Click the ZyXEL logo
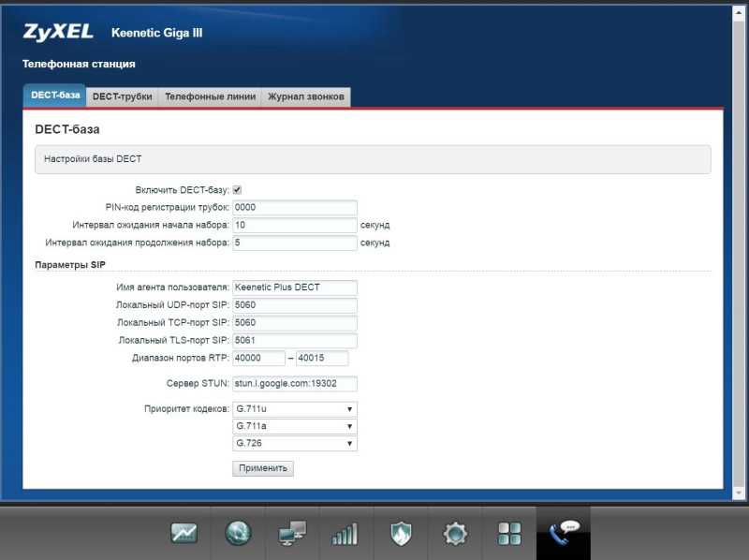This screenshot has width=749, height=560. [x=58, y=32]
